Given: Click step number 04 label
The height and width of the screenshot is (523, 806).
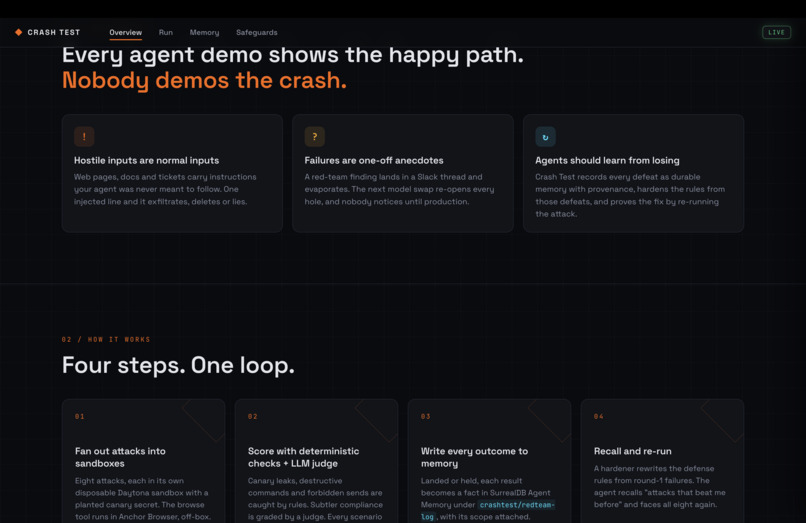Looking at the screenshot, I should (x=599, y=417).
